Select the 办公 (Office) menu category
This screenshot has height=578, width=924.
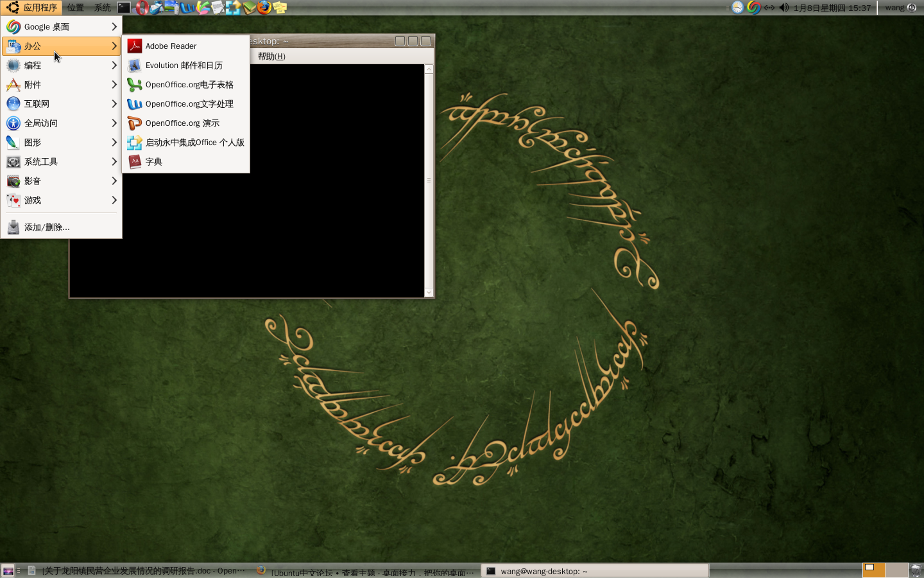tap(62, 46)
